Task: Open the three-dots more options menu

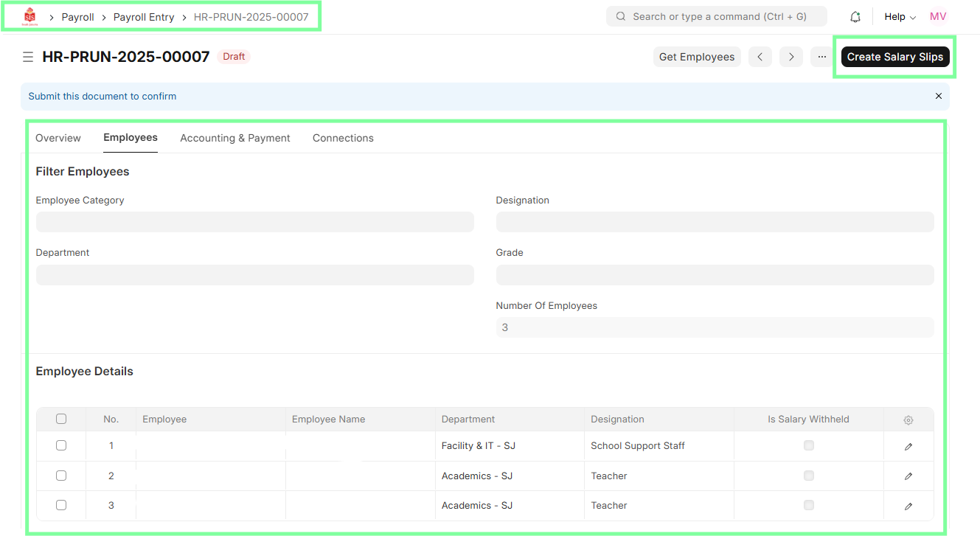Action: tap(821, 57)
